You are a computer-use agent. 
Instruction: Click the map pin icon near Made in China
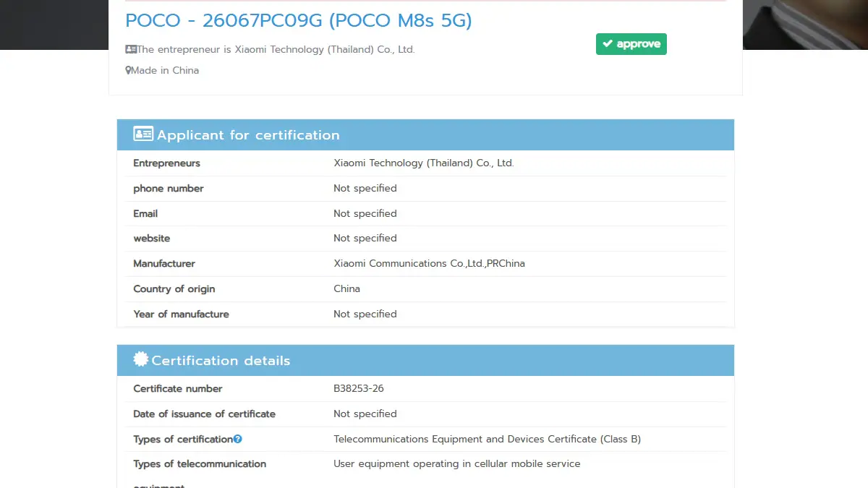click(x=129, y=71)
